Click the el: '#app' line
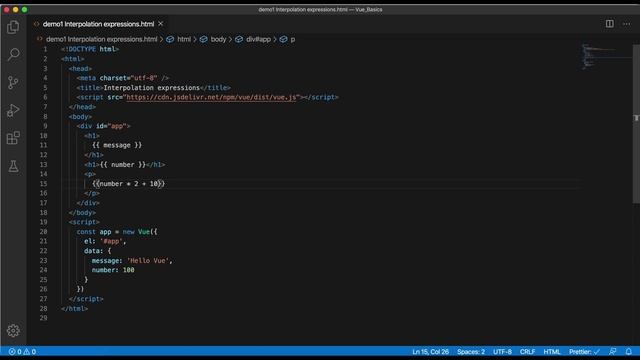This screenshot has height=360, width=640. coord(105,241)
